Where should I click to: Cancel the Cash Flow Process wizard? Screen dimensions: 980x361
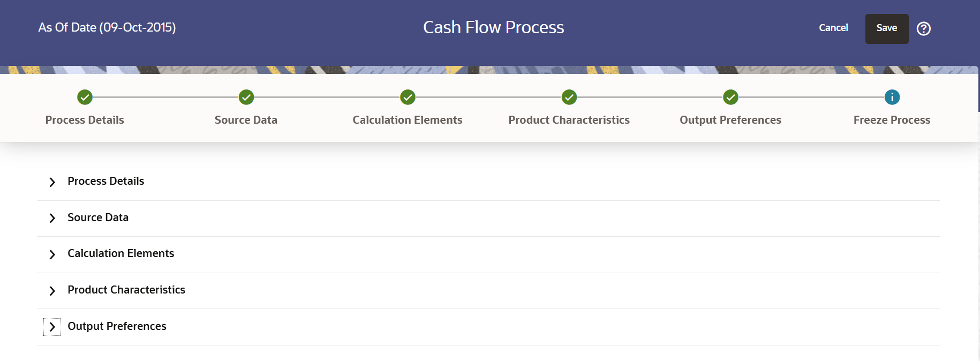pos(833,28)
